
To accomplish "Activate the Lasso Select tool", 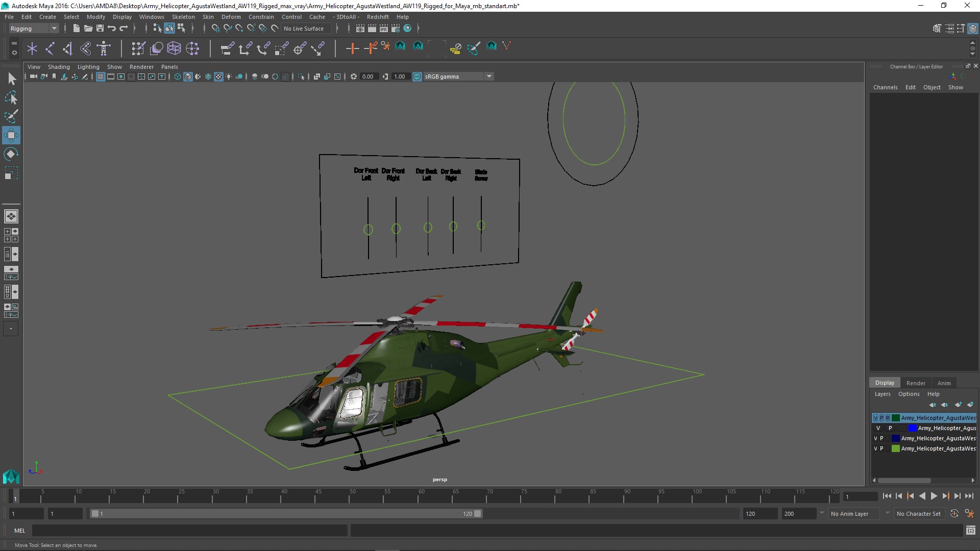I will pos(11,97).
